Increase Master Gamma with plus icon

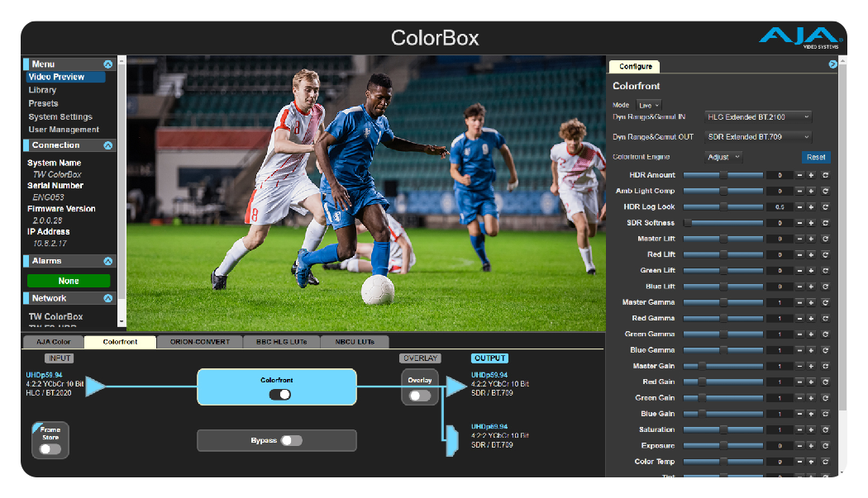(811, 302)
